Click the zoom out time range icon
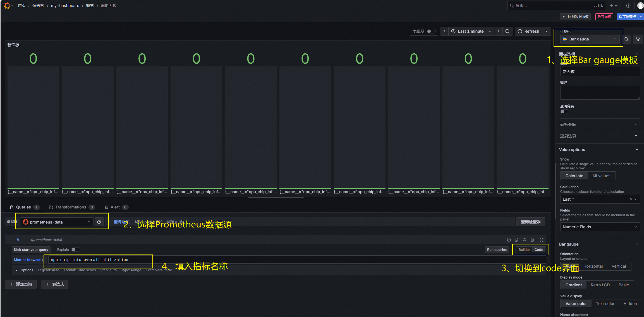The image size is (644, 317). tap(507, 31)
